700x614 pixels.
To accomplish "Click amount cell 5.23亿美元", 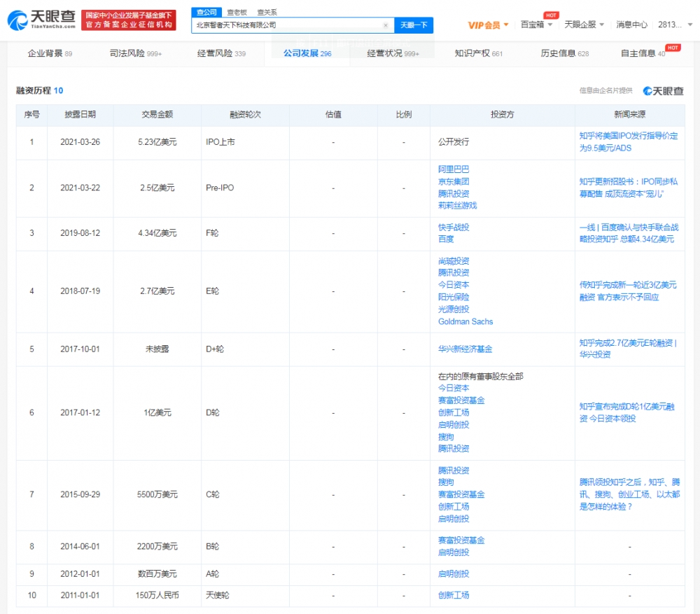I will click(x=157, y=142).
